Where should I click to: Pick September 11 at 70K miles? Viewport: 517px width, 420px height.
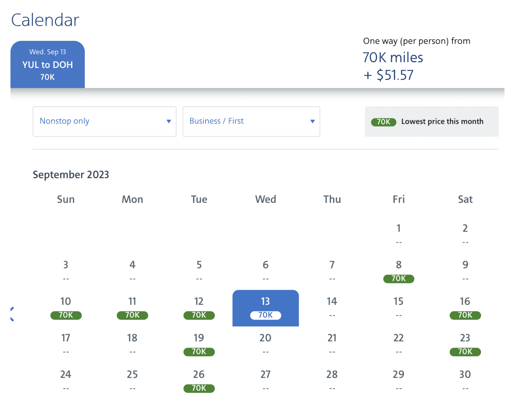pyautogui.click(x=132, y=308)
